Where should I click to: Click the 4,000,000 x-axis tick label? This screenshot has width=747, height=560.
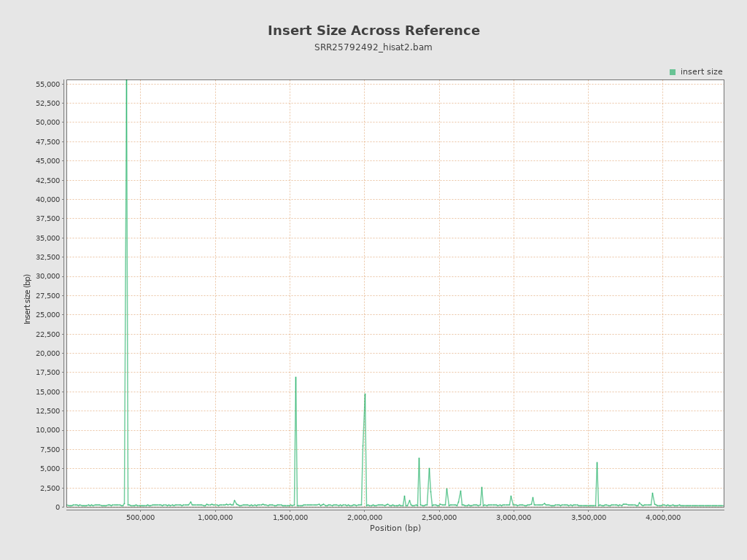662,518
